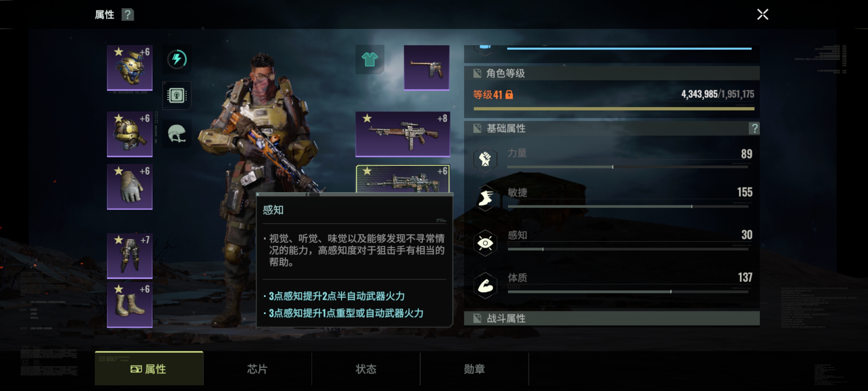
Task: Open the chip module slot icon
Action: [177, 96]
